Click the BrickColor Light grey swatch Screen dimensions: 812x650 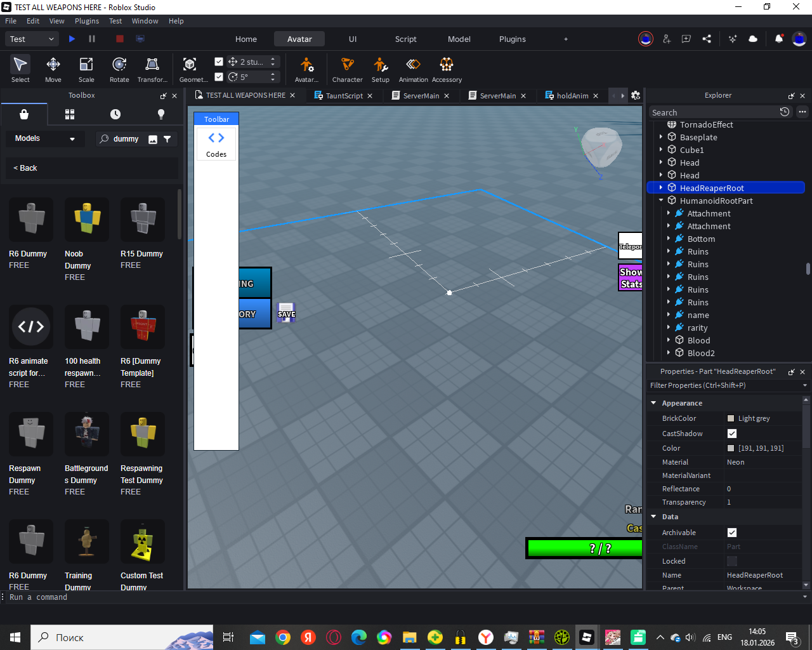coord(731,418)
